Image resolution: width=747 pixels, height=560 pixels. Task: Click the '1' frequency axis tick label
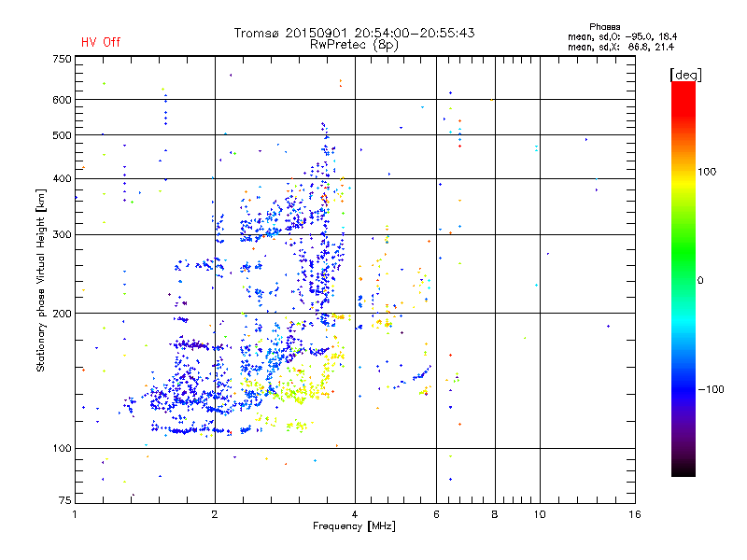[75, 514]
